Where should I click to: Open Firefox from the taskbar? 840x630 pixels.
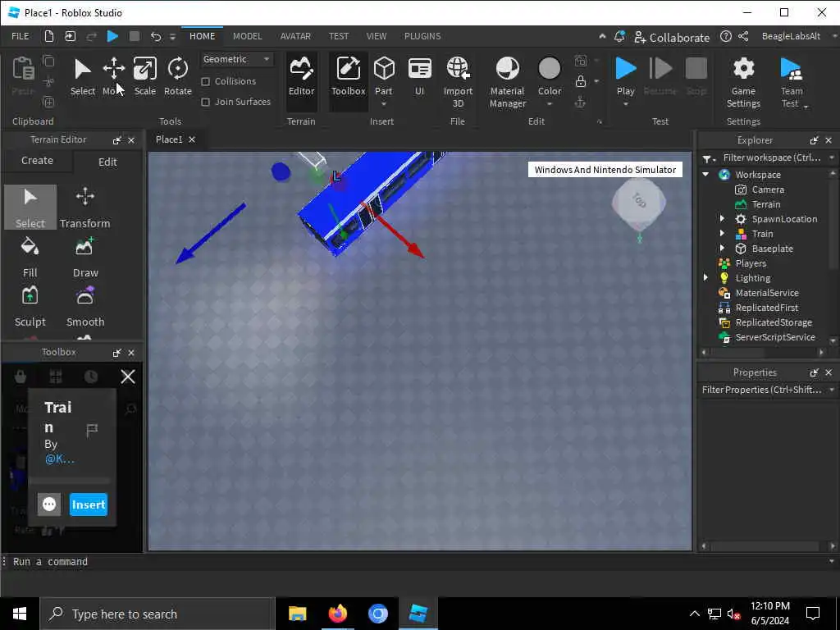337,614
